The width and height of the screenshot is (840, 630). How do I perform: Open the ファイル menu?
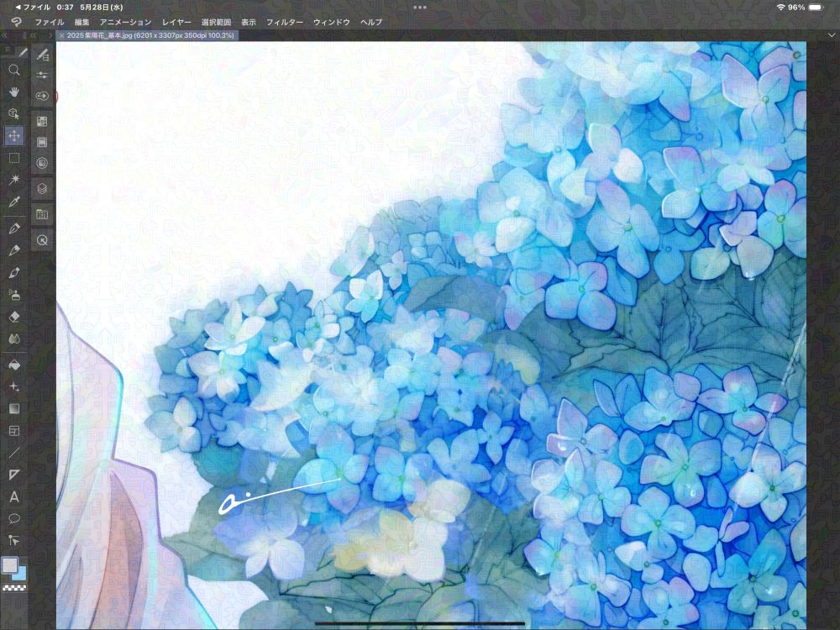click(x=50, y=22)
